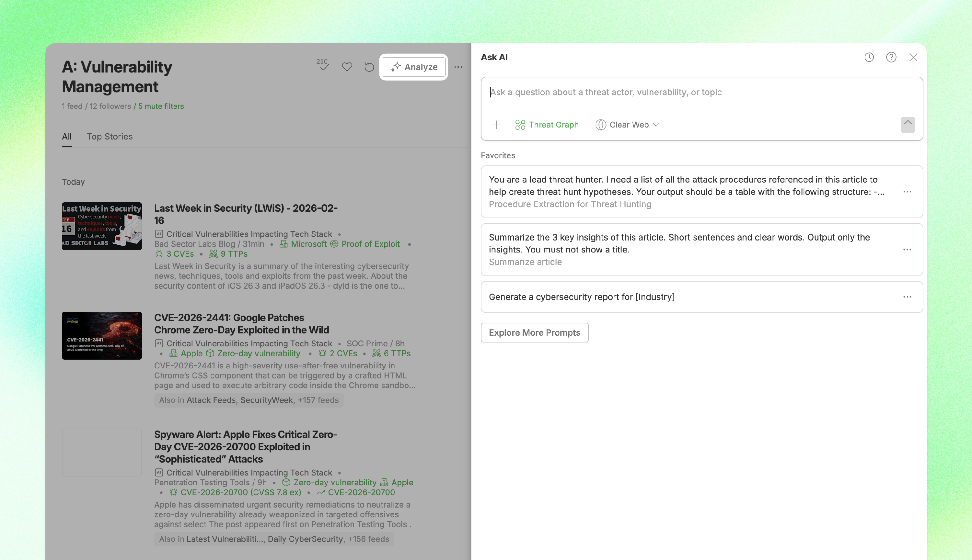Open options for Procedure Extraction prompt
The height and width of the screenshot is (560, 972).
tap(907, 192)
